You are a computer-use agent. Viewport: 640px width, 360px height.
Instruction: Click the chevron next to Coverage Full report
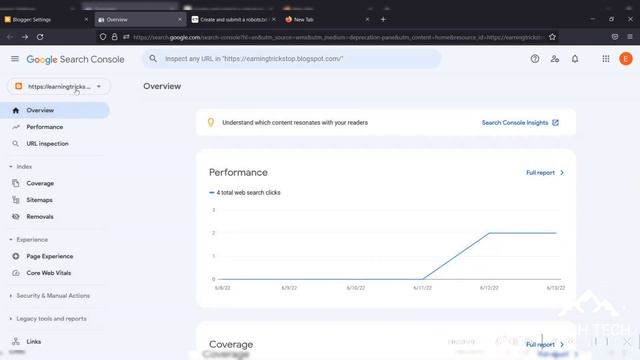(562, 344)
